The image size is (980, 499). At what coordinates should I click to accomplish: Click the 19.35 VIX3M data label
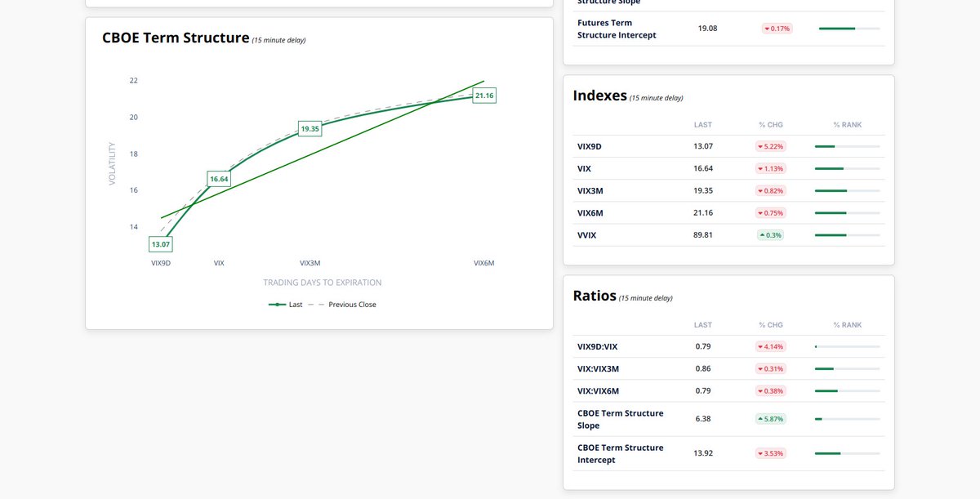pos(310,129)
